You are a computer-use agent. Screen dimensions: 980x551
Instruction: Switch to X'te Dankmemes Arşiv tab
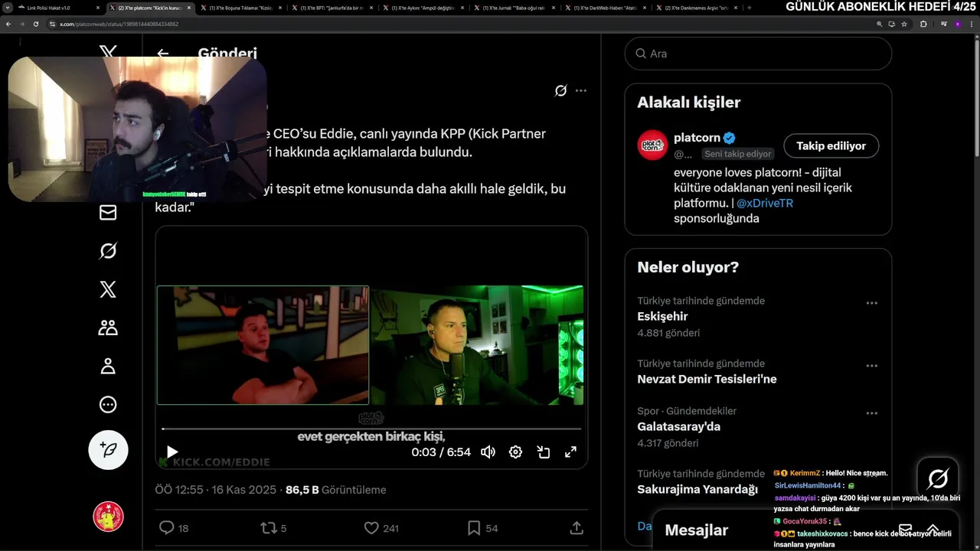click(696, 8)
